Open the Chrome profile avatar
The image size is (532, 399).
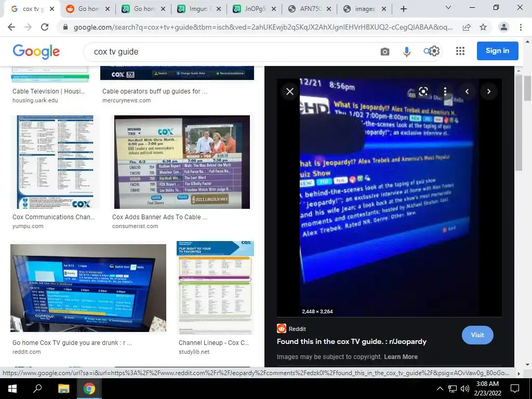click(504, 27)
